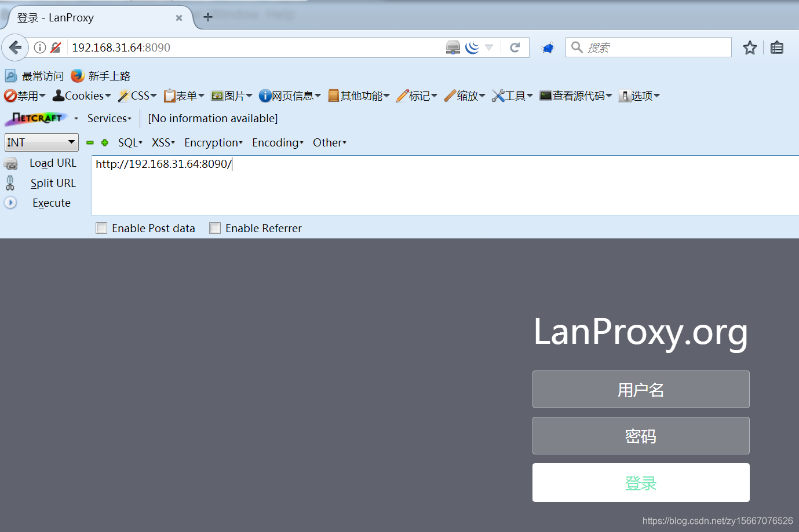Click the Execute play icon
This screenshot has height=532, width=799.
[x=10, y=203]
